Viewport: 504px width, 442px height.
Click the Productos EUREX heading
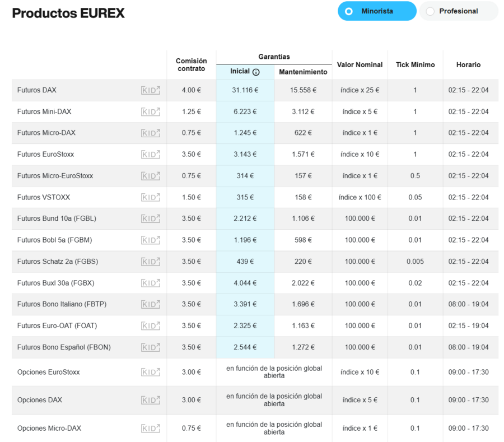coord(68,13)
